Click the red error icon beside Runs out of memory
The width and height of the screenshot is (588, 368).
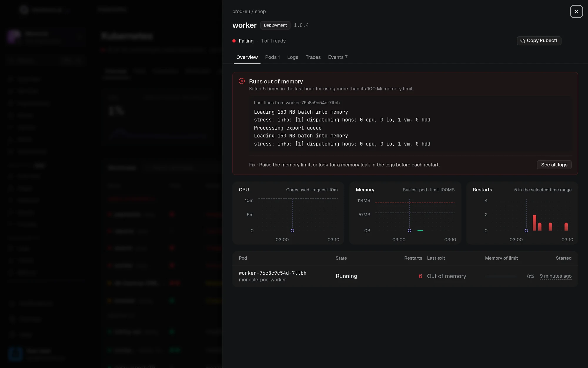coord(242,81)
